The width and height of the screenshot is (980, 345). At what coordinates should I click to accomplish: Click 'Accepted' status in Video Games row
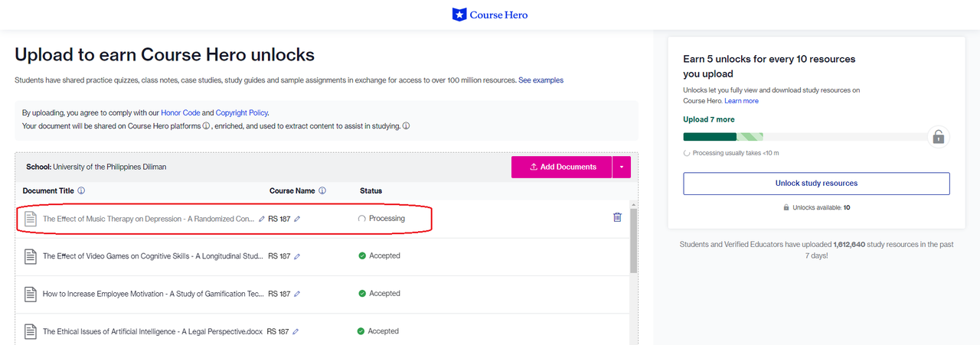384,256
